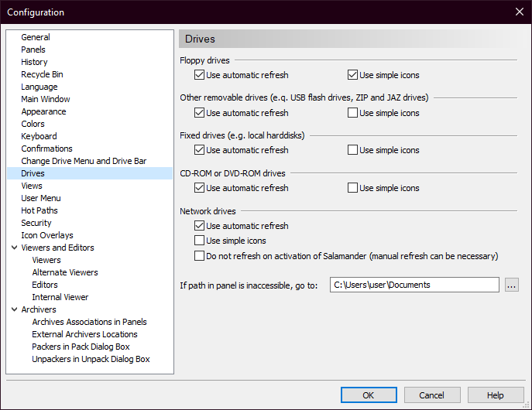Select the Recycle Bin category
532x410 pixels.
(42, 74)
